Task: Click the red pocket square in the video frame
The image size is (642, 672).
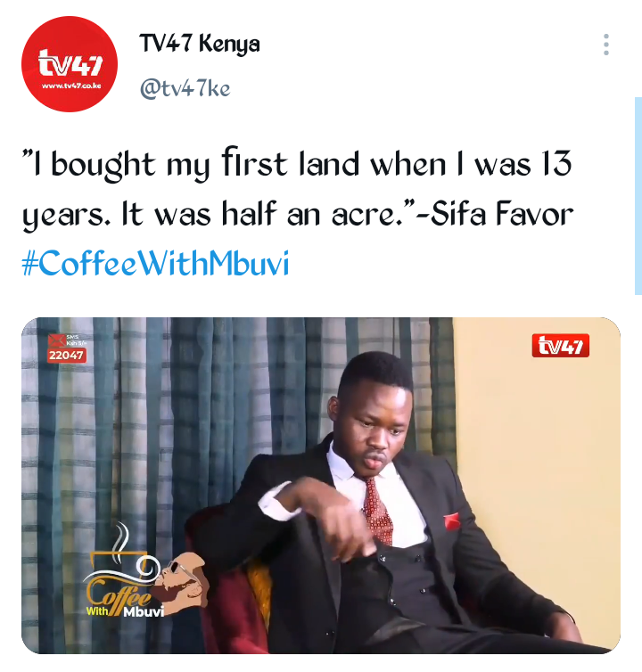Action: 451,520
